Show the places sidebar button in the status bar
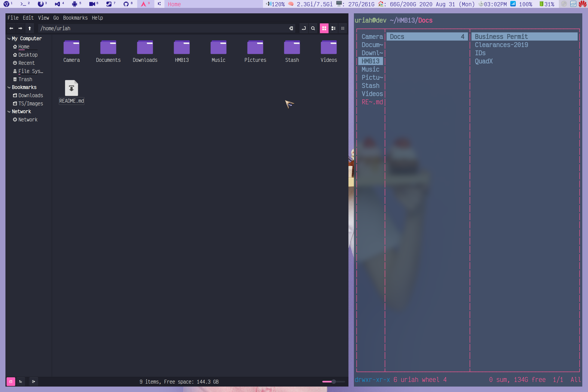This screenshot has width=588, height=392. pyautogui.click(x=11, y=382)
